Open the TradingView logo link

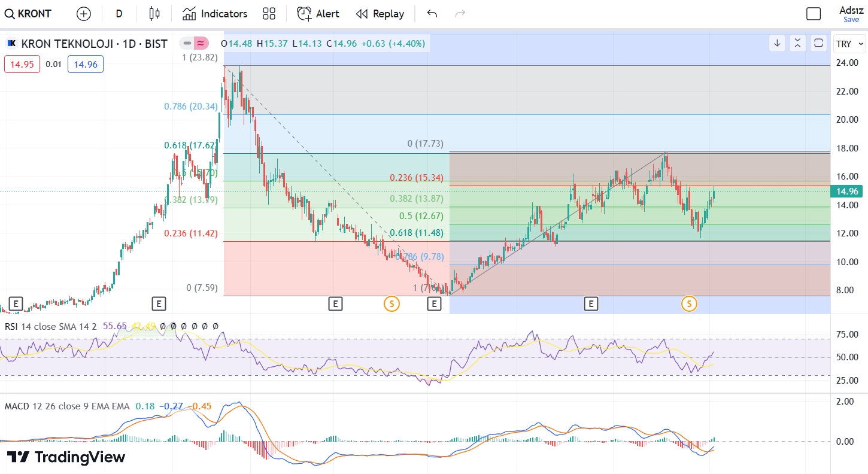click(x=66, y=457)
